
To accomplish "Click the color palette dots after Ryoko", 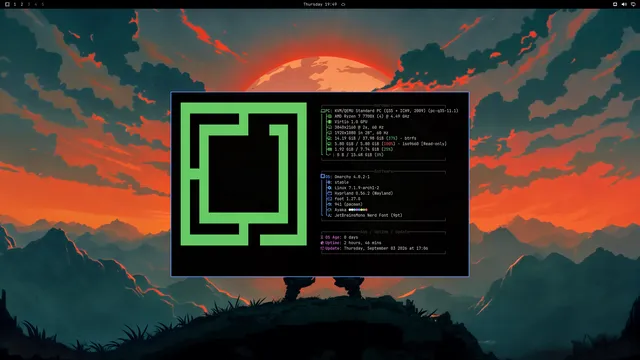I will tap(358, 210).
